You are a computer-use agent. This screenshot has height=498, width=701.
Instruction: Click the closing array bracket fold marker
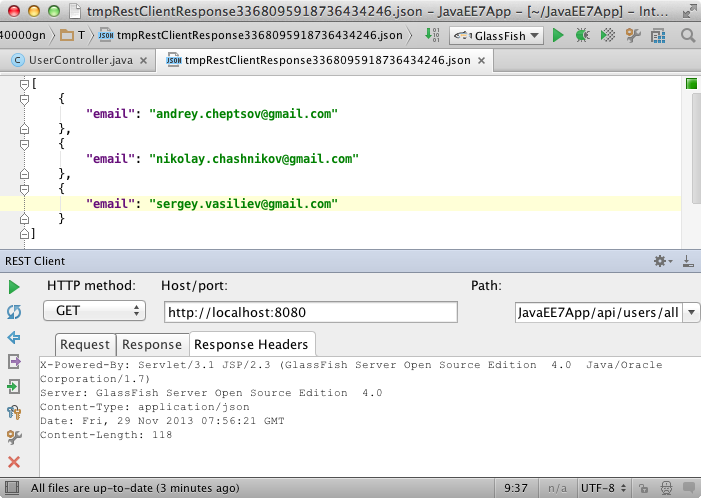point(25,233)
